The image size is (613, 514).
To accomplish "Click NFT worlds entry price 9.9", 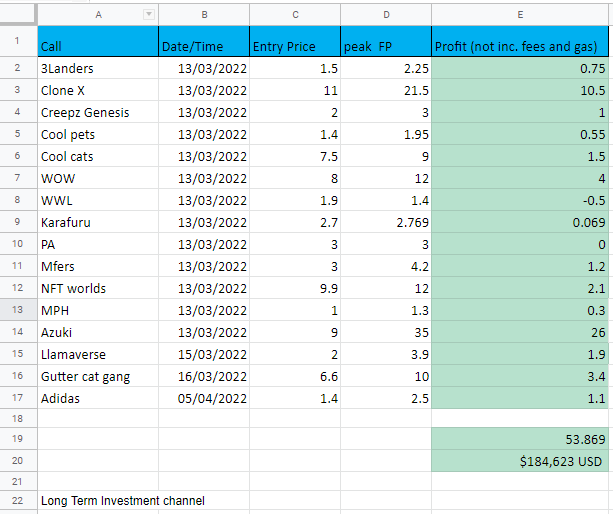I will coord(295,288).
